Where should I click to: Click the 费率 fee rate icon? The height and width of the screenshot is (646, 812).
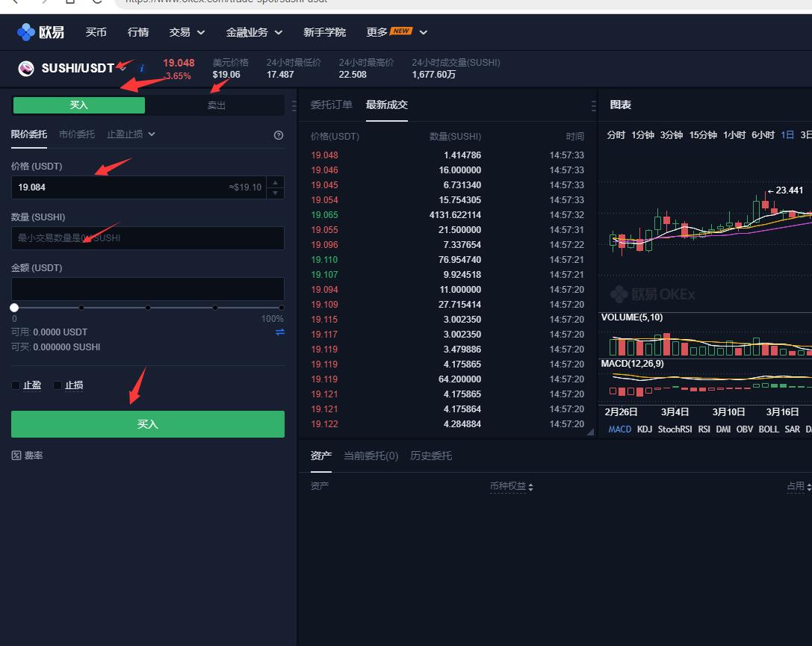tap(16, 456)
